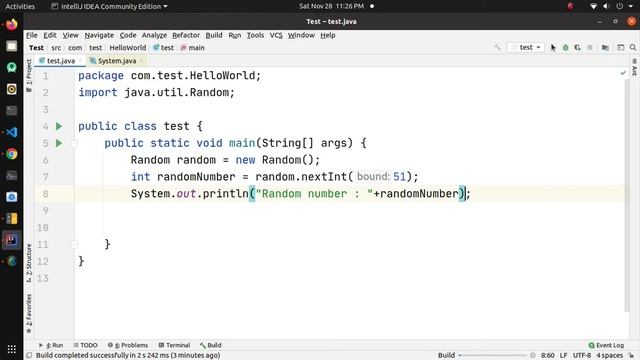This screenshot has height=360, width=640.
Task: Open Visual Studio Code from dock
Action: (x=11, y=132)
